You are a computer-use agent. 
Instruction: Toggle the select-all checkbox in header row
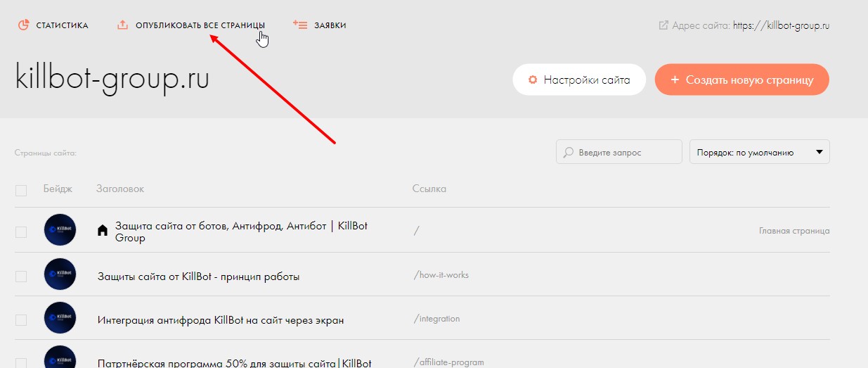coord(21,191)
